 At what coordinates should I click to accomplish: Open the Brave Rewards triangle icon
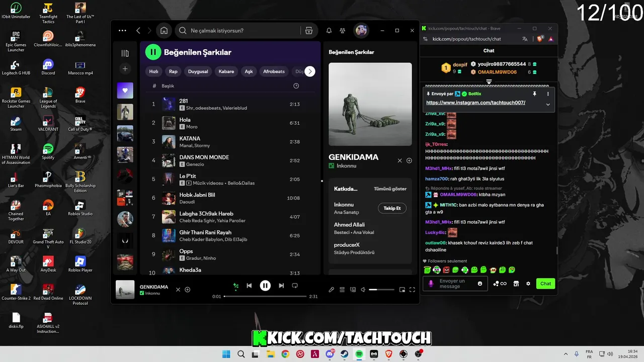(x=550, y=39)
